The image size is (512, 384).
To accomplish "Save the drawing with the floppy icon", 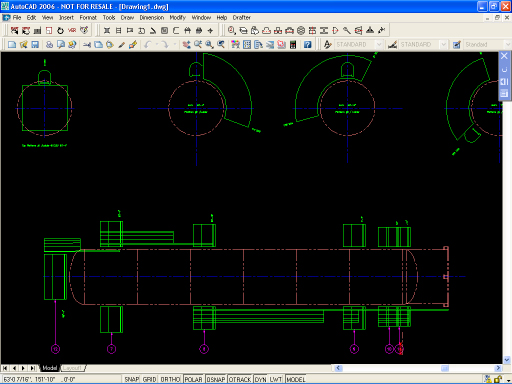I will coord(35,44).
